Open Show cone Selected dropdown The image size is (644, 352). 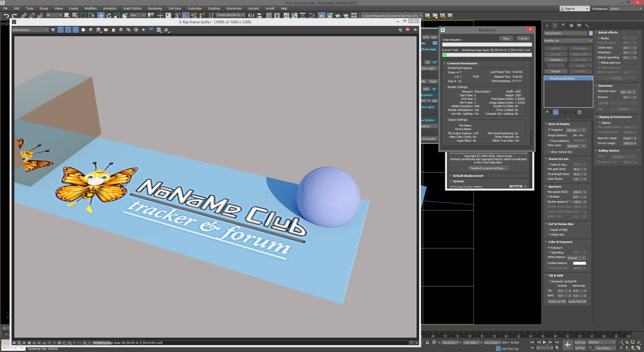coord(576,146)
